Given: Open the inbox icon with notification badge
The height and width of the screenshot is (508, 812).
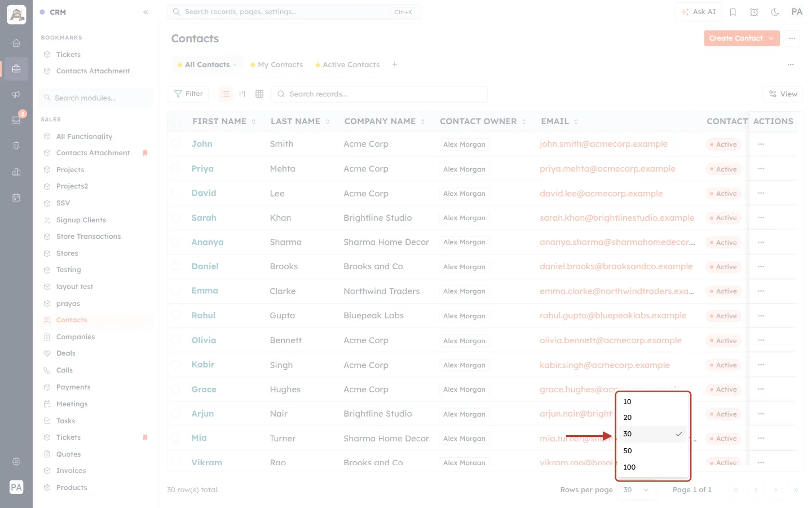Looking at the screenshot, I should click(x=16, y=120).
